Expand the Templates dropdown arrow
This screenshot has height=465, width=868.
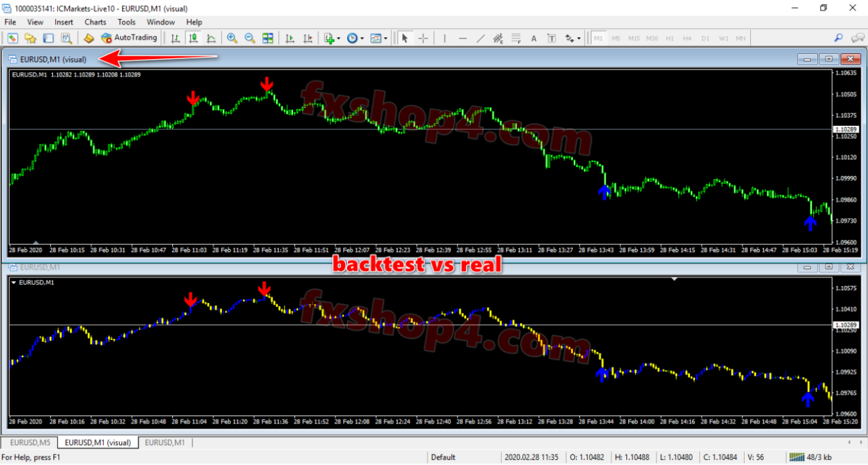386,38
